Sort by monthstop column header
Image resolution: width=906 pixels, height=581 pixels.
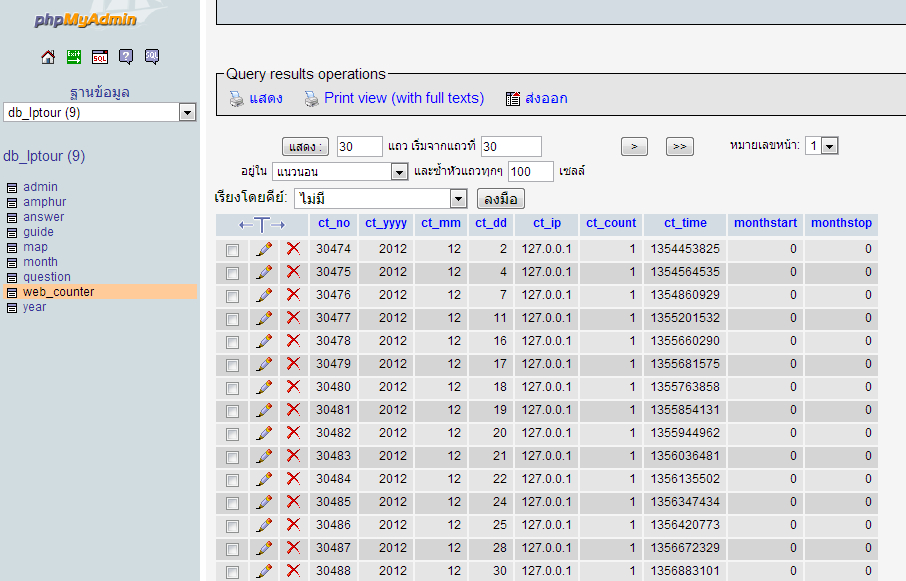[841, 223]
